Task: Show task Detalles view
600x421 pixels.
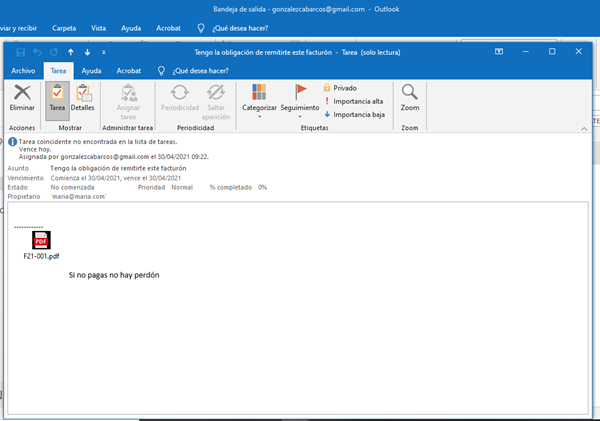Action: (83, 98)
